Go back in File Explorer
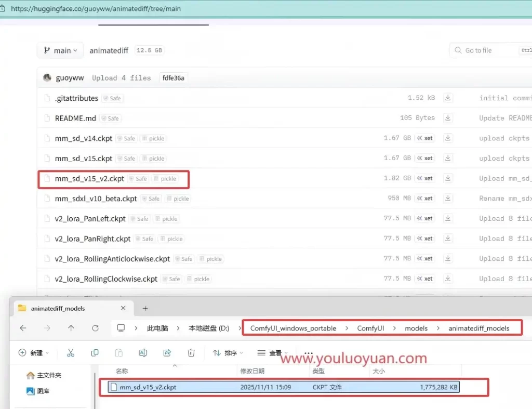 (x=23, y=328)
